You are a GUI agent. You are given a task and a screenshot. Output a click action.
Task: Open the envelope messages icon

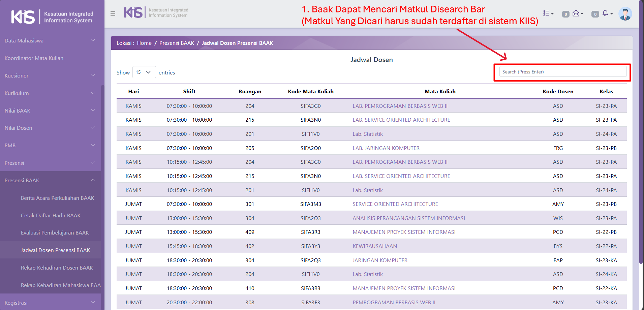tap(576, 13)
